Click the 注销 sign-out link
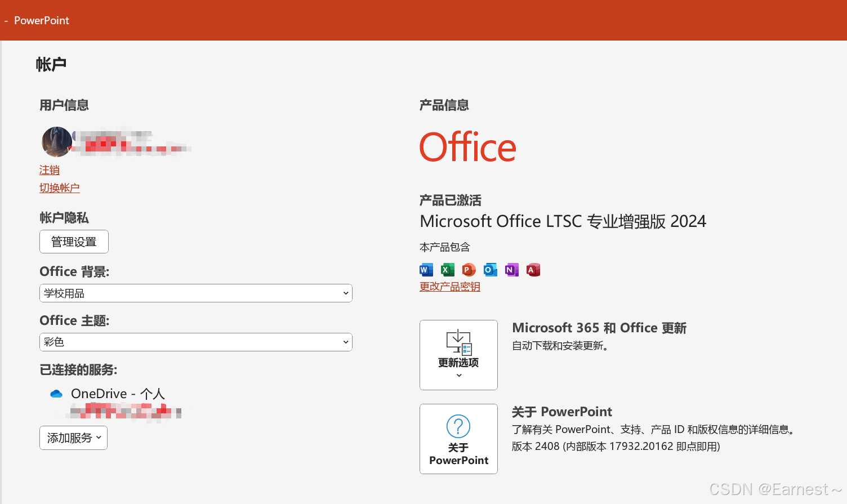This screenshot has height=504, width=847. click(x=50, y=170)
